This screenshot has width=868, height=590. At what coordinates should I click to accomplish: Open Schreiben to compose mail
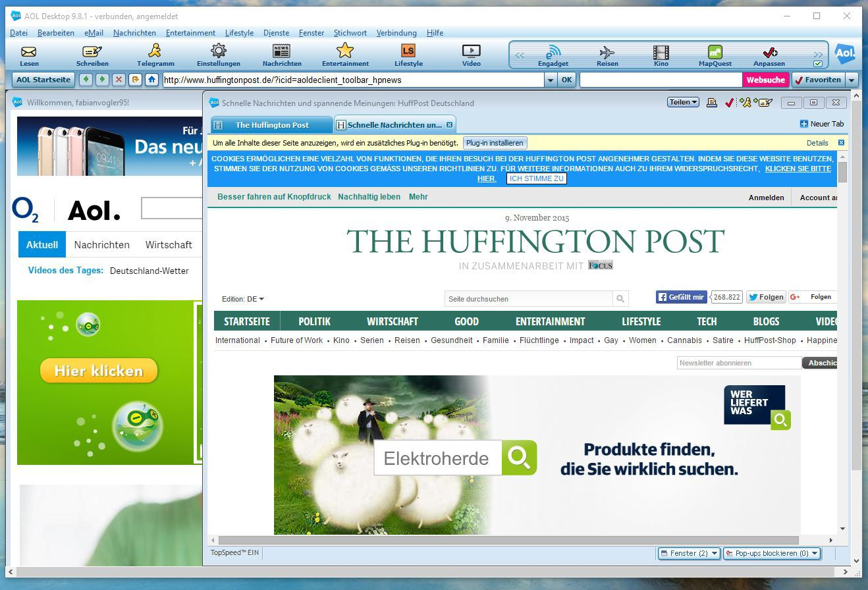(92, 55)
